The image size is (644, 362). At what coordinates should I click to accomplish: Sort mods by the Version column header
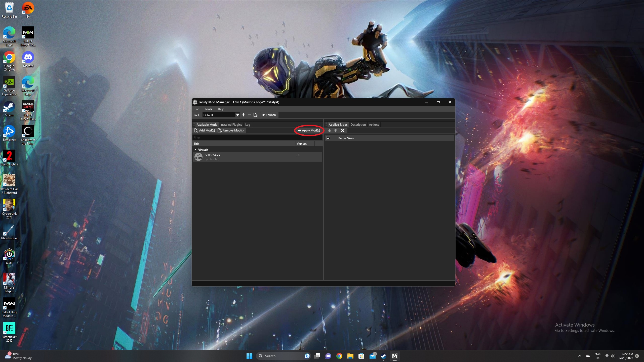[302, 144]
